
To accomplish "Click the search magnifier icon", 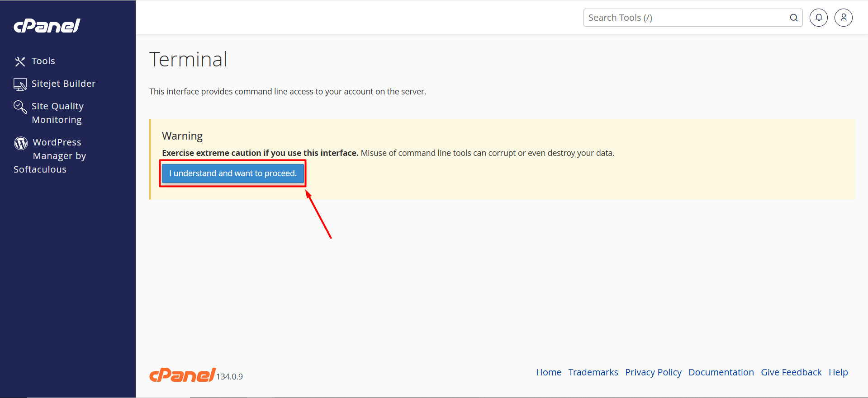I will 793,18.
